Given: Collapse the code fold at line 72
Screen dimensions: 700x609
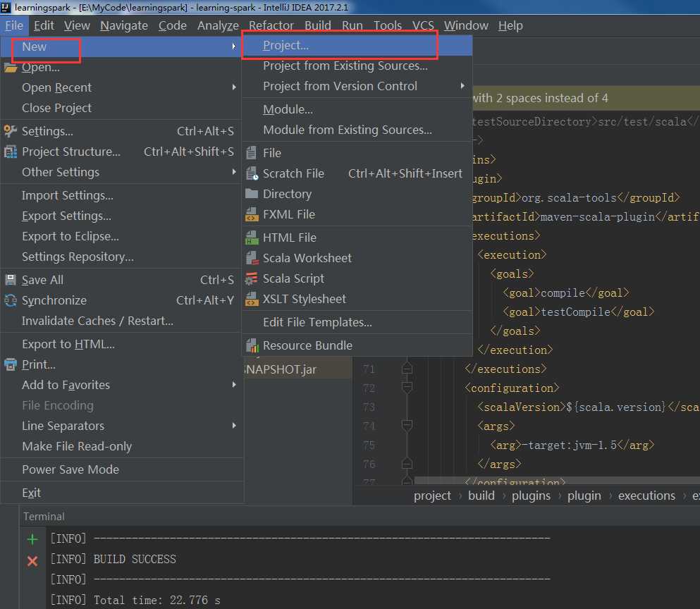Looking at the screenshot, I should [x=407, y=388].
